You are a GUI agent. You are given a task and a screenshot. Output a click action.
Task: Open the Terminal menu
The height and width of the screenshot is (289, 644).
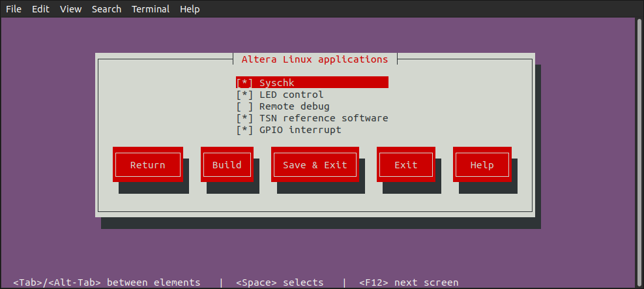point(151,9)
